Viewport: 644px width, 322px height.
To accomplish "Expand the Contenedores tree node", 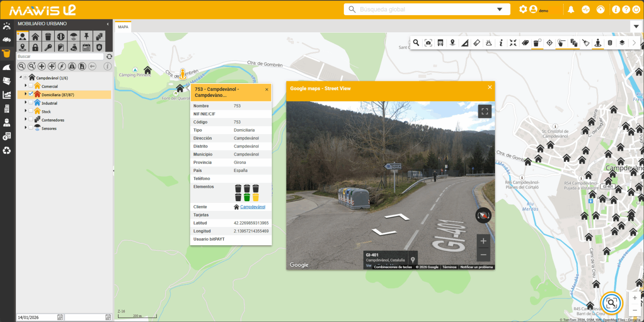I will [26, 119].
